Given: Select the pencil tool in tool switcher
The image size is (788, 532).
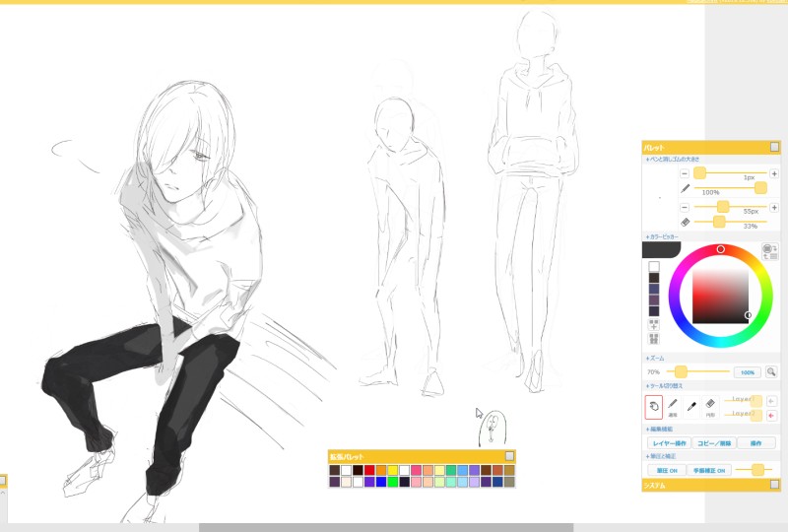Looking at the screenshot, I should pyautogui.click(x=673, y=407).
